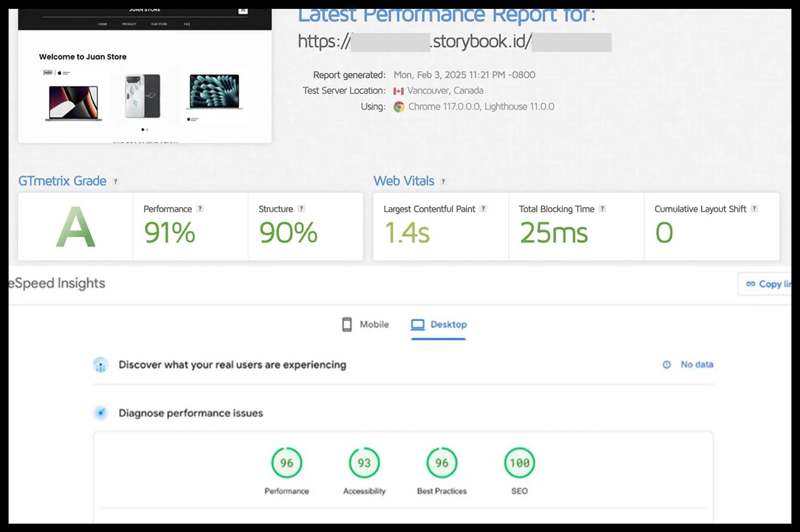Switch to the Mobile tab

click(365, 324)
